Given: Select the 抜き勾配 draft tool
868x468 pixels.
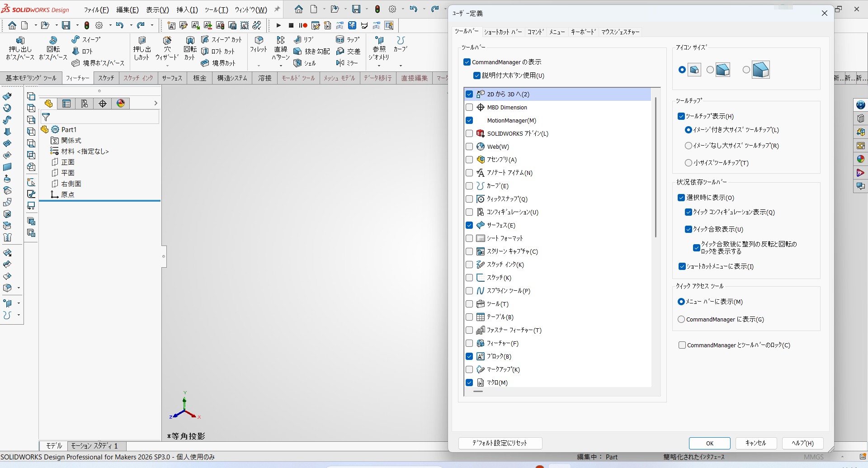Looking at the screenshot, I should pyautogui.click(x=311, y=52).
